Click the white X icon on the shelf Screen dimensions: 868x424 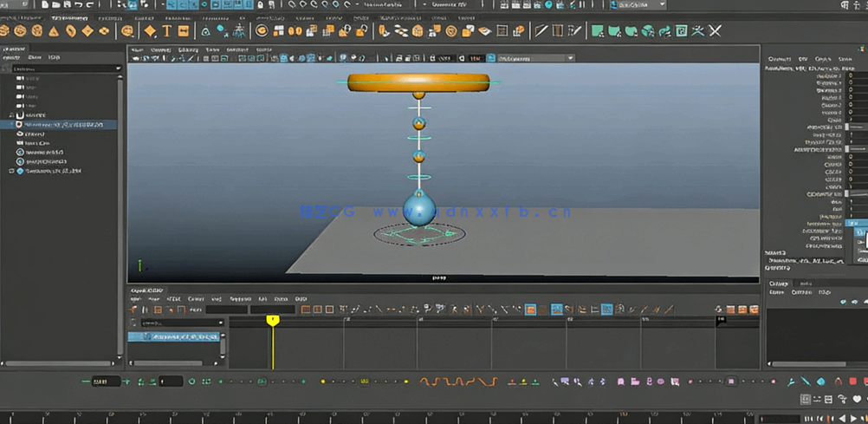716,31
